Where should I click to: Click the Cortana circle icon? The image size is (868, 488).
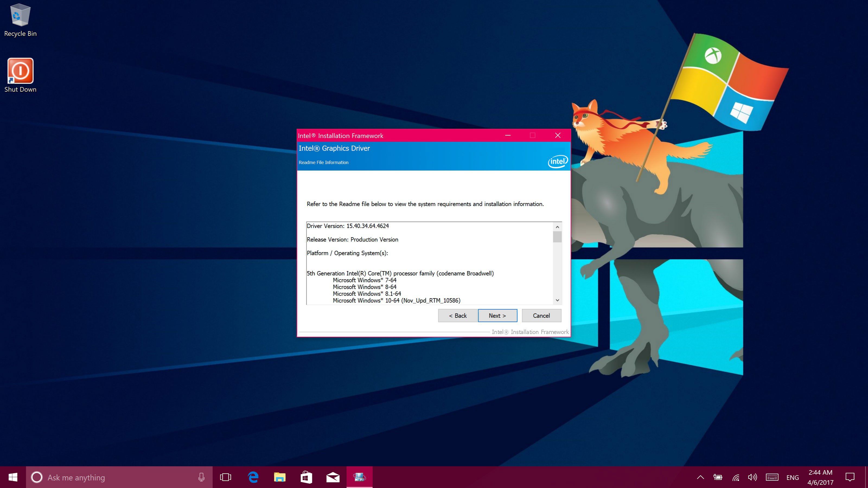pos(37,477)
